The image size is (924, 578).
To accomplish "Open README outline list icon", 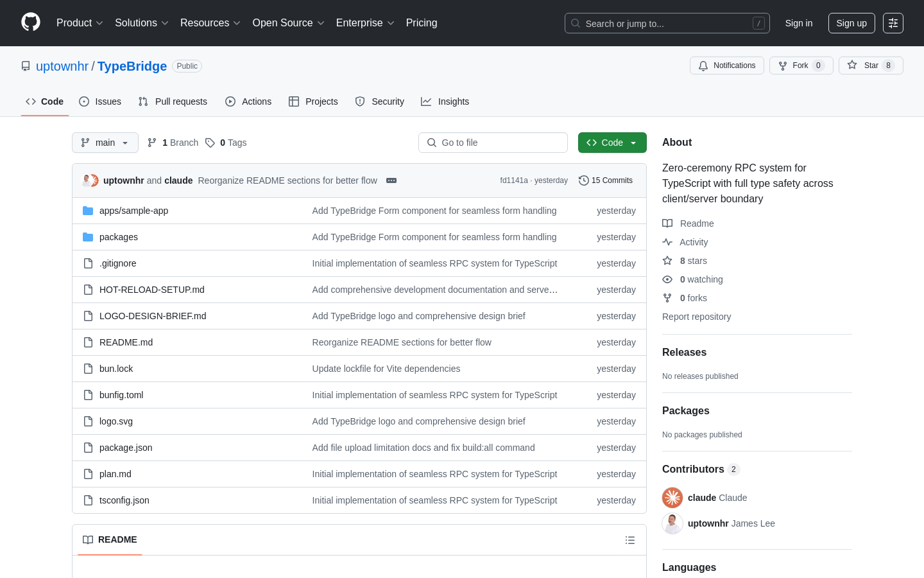I will (630, 540).
